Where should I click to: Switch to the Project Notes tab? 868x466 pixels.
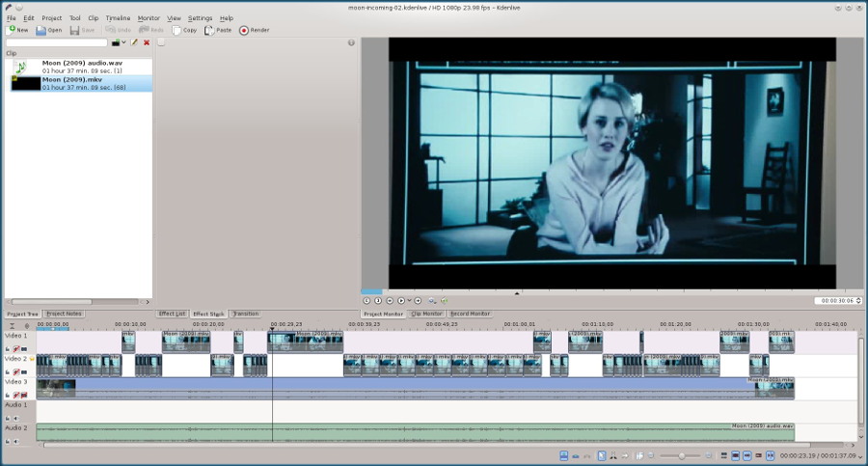coord(65,314)
